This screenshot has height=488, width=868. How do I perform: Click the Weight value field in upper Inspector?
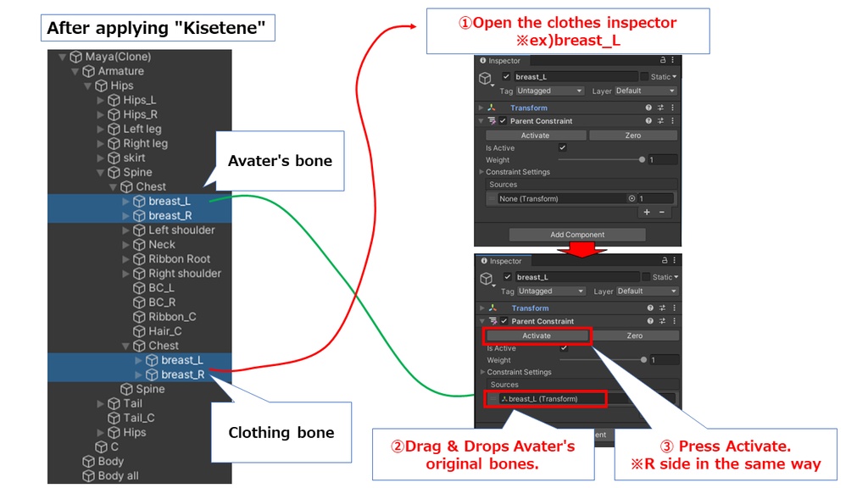(x=663, y=159)
